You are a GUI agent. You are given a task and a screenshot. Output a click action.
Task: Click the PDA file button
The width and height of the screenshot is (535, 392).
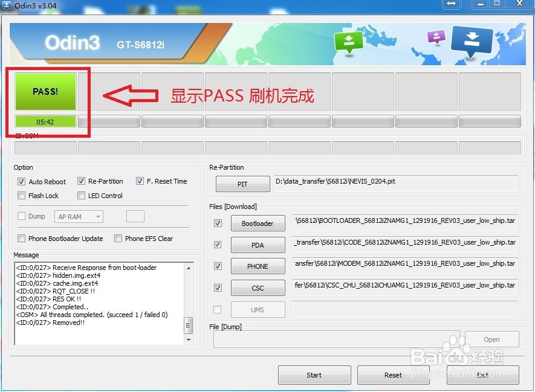[258, 245]
